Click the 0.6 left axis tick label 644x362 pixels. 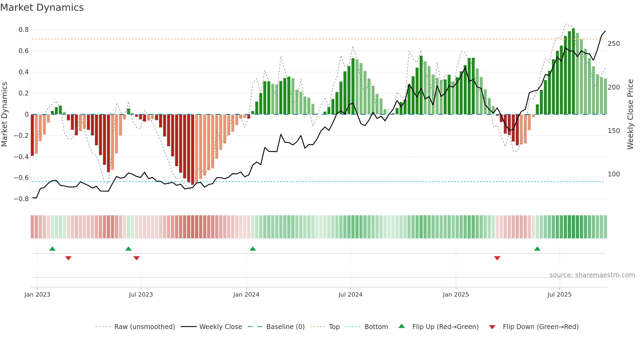point(24,51)
